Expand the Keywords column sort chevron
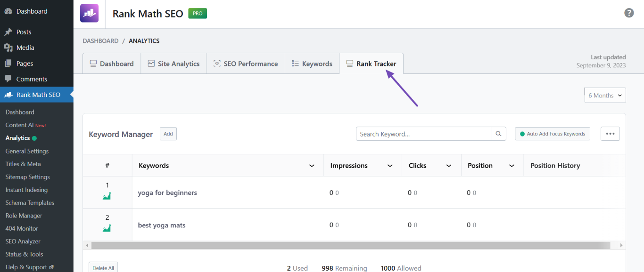Image resolution: width=644 pixels, height=272 pixels. click(312, 166)
